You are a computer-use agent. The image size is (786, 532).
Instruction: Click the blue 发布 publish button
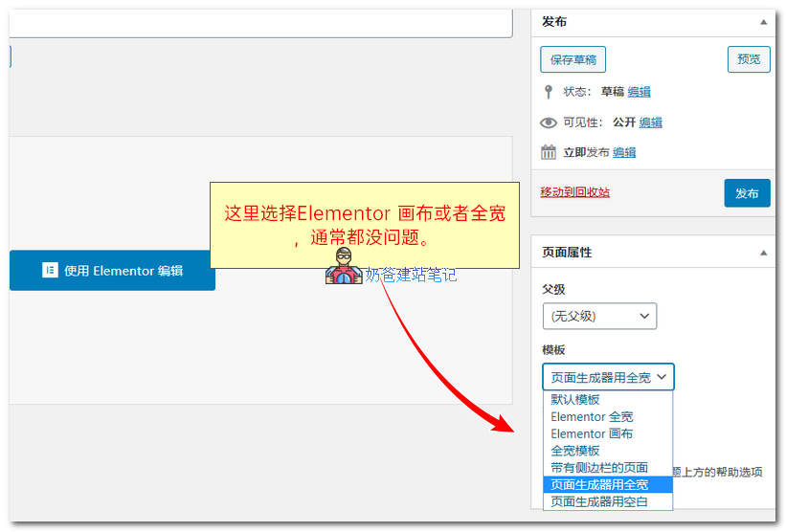coord(747,193)
